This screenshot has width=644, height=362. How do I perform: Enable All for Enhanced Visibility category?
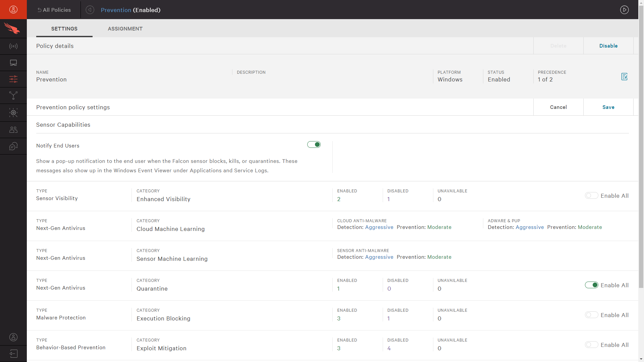[x=591, y=195]
